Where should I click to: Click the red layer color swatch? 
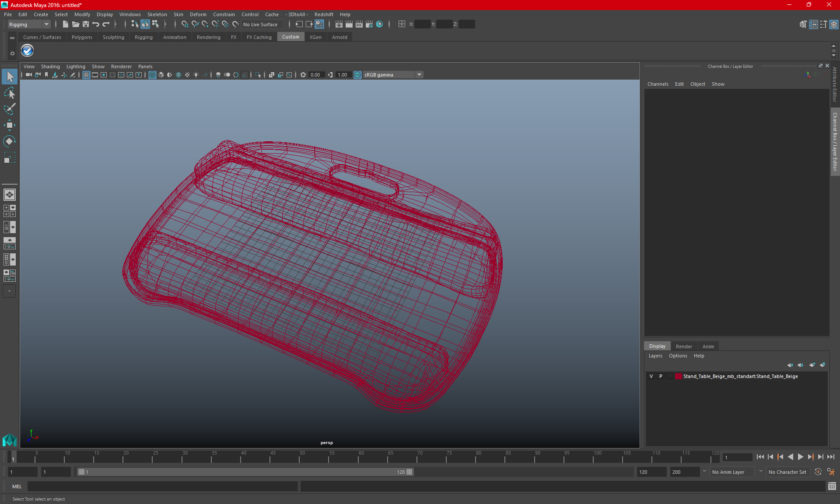pos(678,376)
